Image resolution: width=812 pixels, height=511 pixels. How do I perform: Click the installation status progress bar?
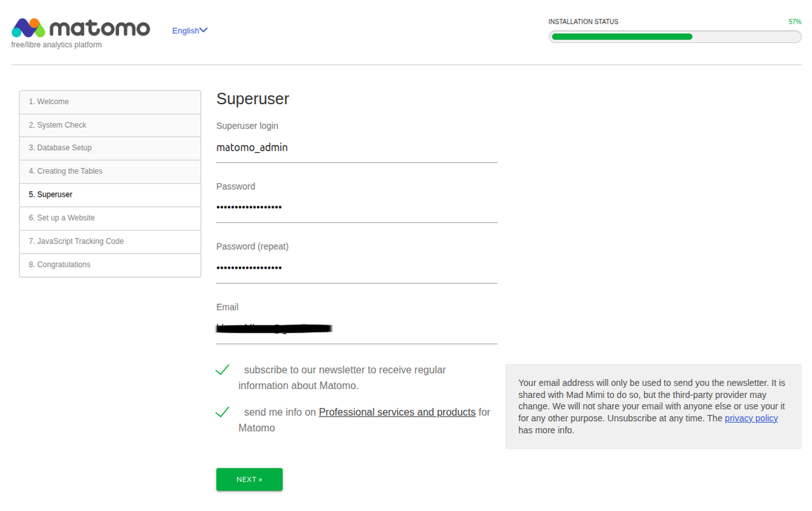coord(675,37)
